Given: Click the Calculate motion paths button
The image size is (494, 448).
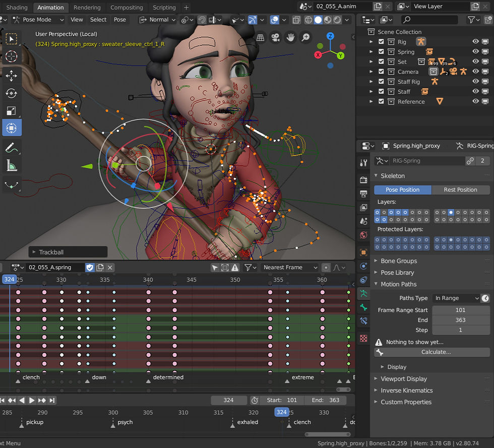Looking at the screenshot, I should [x=432, y=352].
